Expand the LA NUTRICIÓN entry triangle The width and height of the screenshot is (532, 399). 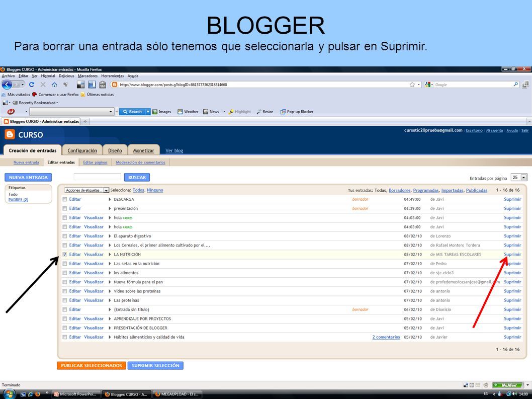110,254
